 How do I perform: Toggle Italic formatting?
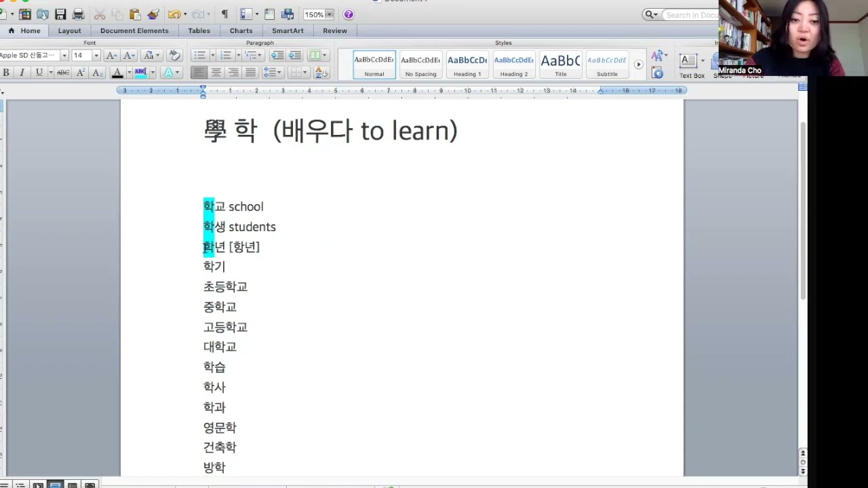pos(22,73)
